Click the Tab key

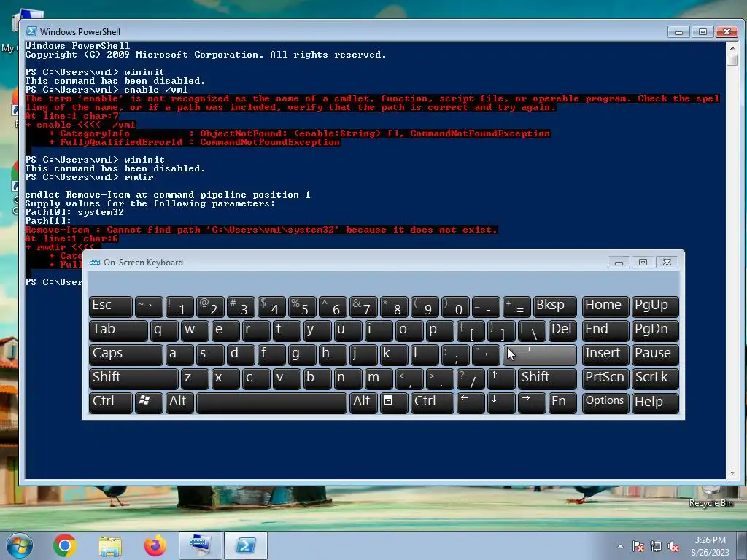pos(118,330)
